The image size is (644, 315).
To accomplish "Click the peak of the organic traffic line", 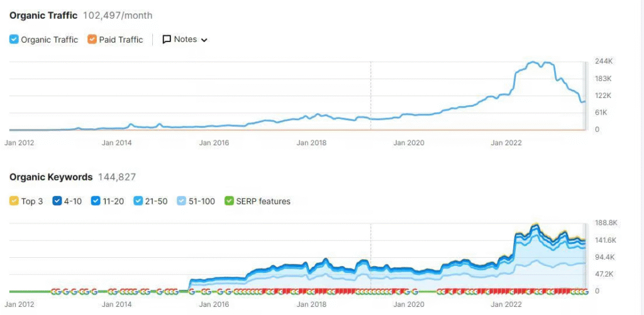I will [535, 62].
